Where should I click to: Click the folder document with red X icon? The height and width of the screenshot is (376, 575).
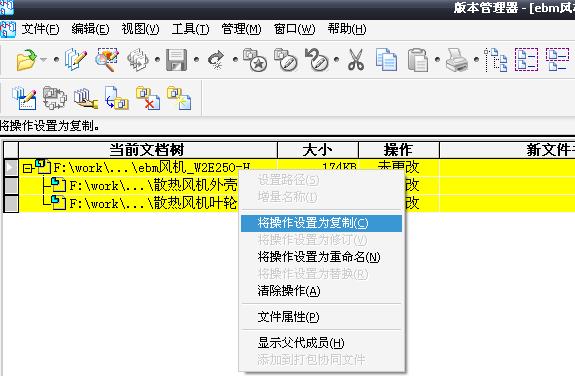[x=148, y=98]
